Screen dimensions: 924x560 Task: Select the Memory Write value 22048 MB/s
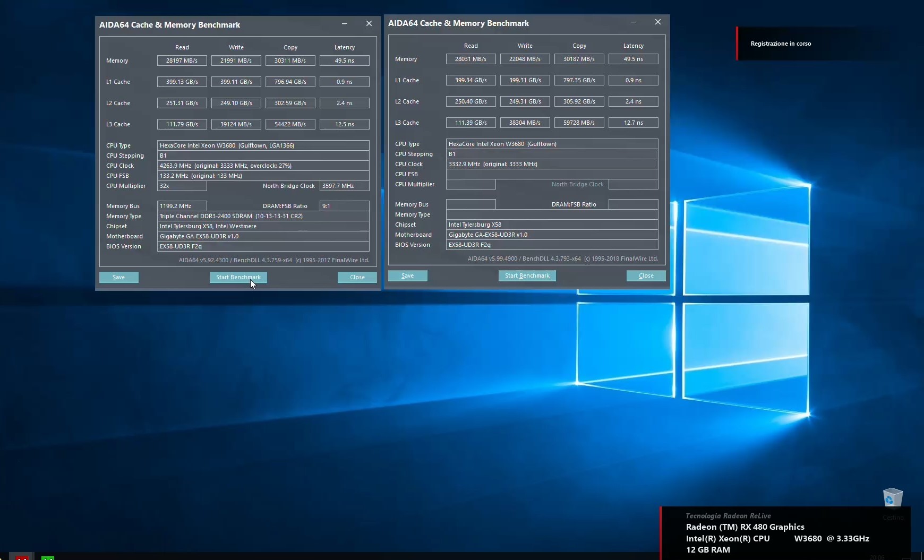525,59
